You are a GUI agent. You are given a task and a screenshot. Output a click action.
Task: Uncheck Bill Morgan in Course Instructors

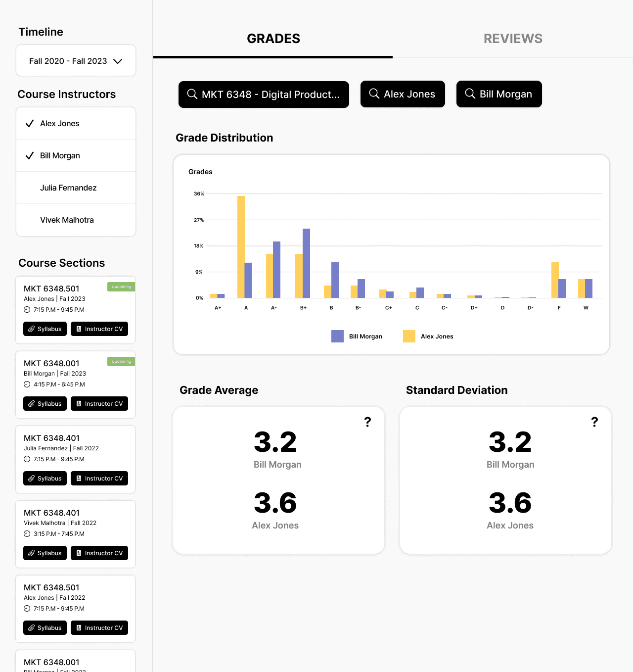[x=76, y=155]
